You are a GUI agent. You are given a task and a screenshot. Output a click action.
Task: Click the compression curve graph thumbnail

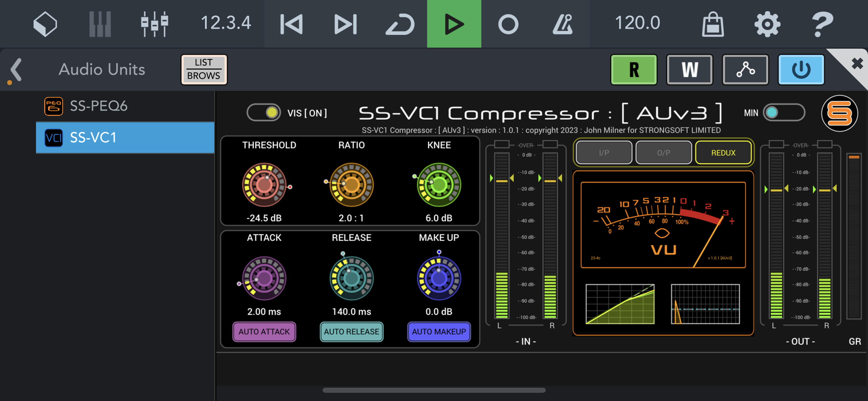[620, 304]
